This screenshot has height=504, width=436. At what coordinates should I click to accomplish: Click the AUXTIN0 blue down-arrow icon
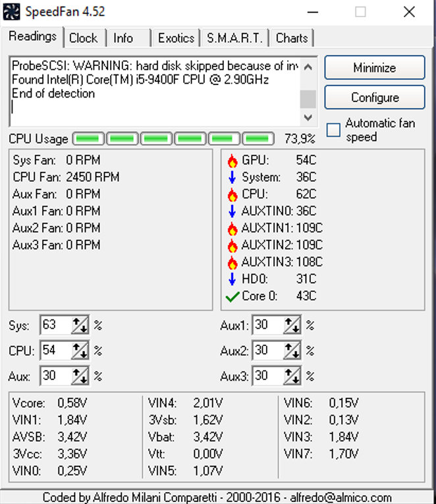click(232, 211)
